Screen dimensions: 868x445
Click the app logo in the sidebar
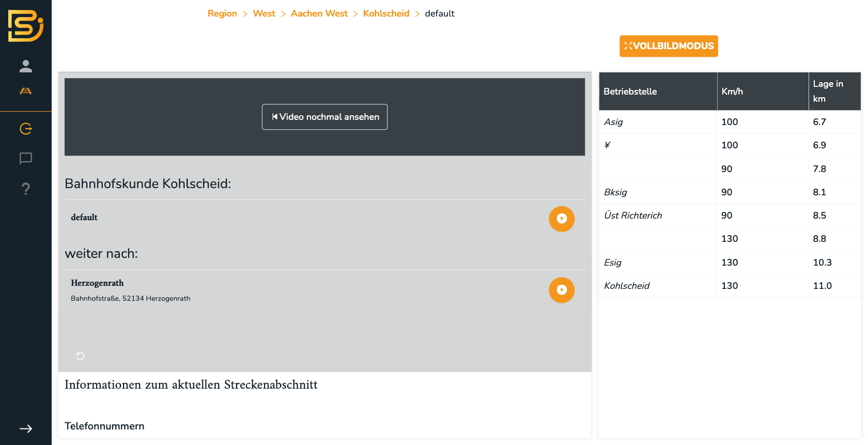point(25,26)
